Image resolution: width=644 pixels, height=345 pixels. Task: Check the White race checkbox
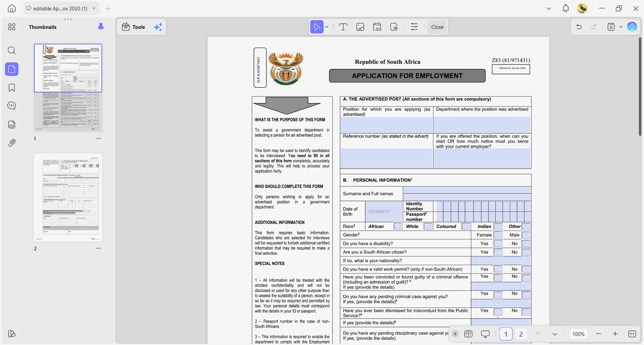[428, 227]
